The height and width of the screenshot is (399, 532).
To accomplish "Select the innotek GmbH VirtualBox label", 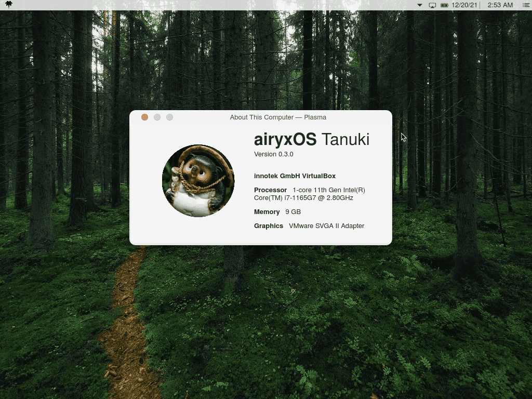I will [294, 176].
